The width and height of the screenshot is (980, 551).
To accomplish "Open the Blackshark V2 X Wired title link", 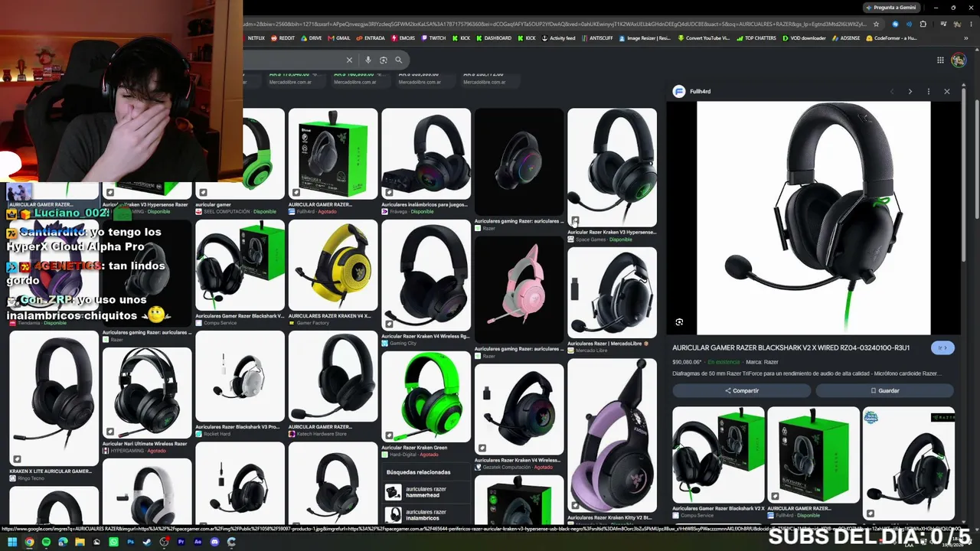I will point(791,347).
